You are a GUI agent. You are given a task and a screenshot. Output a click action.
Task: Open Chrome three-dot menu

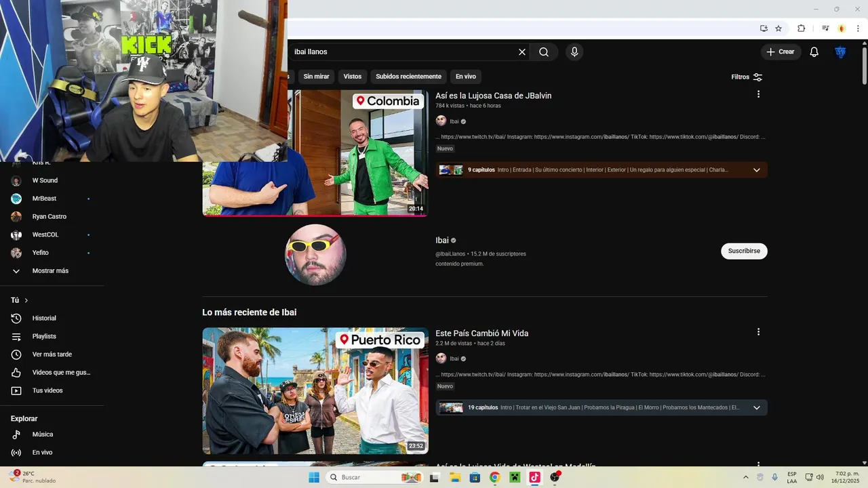click(858, 28)
